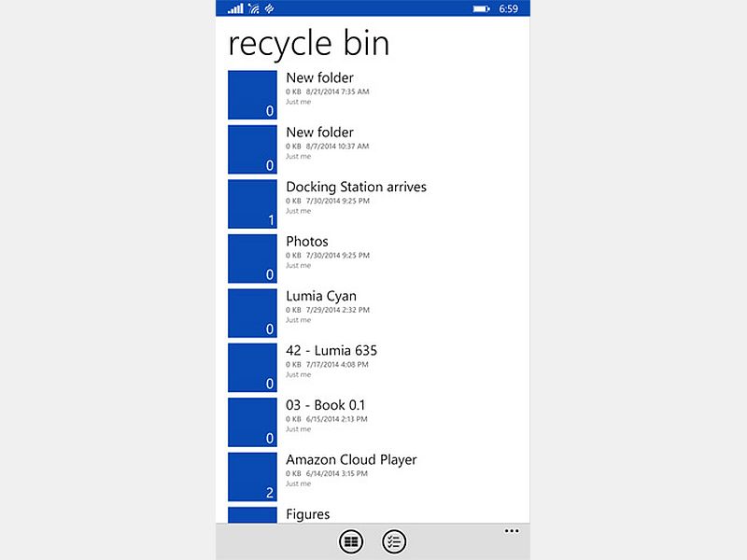Tap the 8/21/2014 7:35 AM date text
This screenshot has height=560, width=747.
point(338,91)
